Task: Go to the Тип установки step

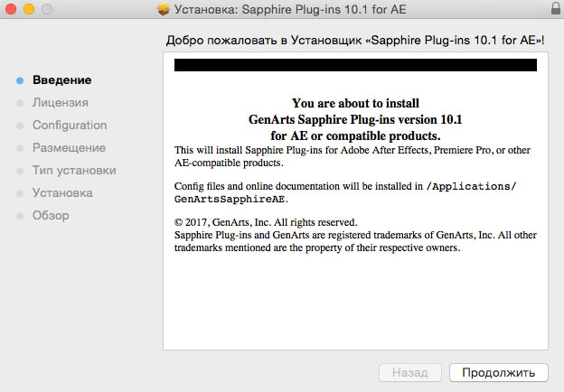Action: point(74,171)
